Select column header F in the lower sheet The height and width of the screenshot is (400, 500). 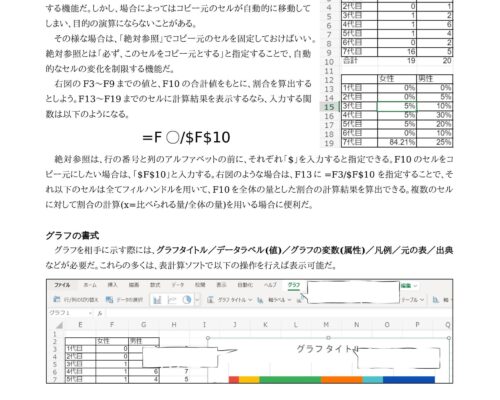pyautogui.click(x=112, y=325)
